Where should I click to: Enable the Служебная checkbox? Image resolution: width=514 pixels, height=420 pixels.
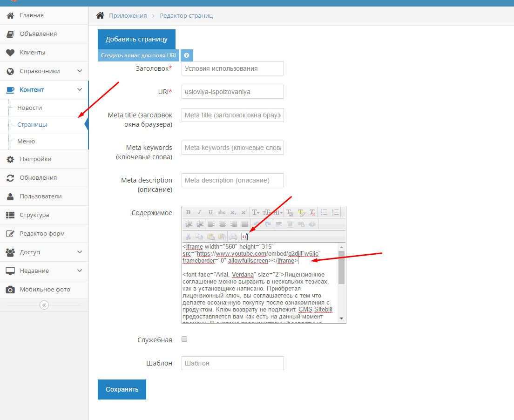184,339
